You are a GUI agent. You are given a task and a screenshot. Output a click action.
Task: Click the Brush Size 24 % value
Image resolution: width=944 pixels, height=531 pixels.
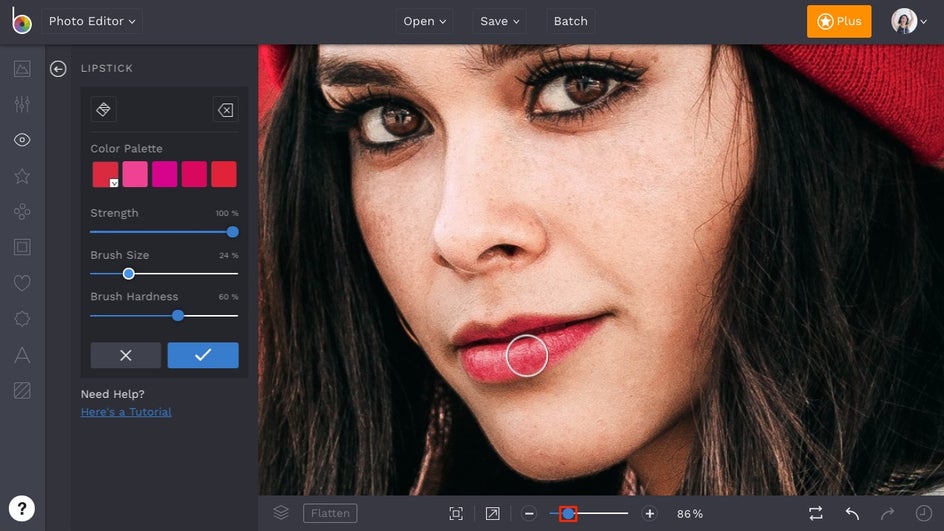coord(229,255)
